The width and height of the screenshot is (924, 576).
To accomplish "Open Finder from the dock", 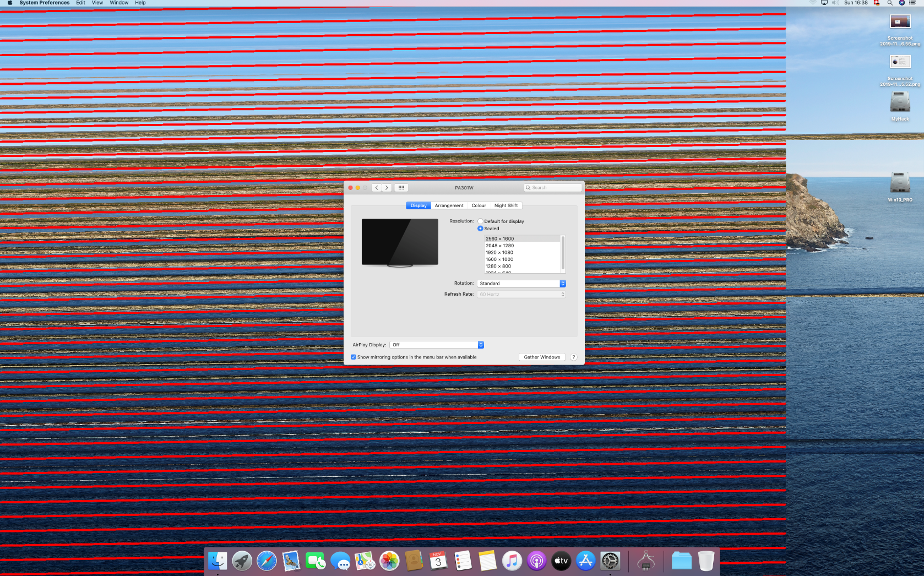I will (x=218, y=561).
